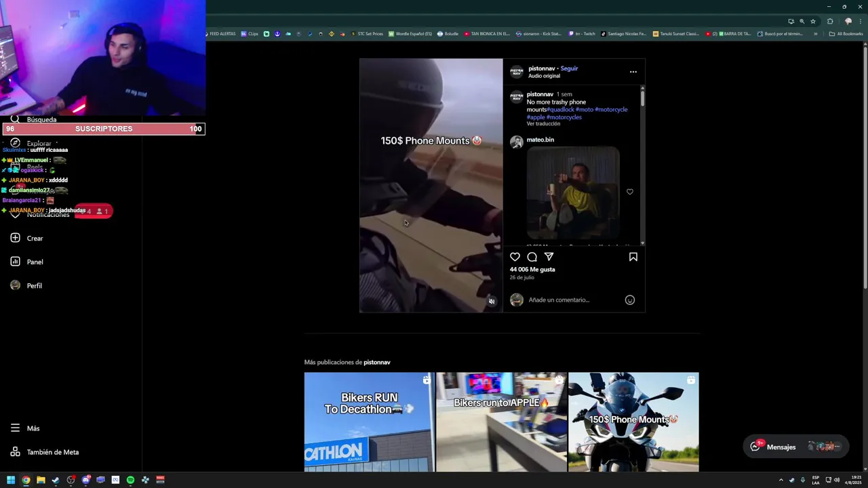The image size is (868, 488).
Task: Open Tanuki Sunset Classi bookmark
Action: (676, 34)
